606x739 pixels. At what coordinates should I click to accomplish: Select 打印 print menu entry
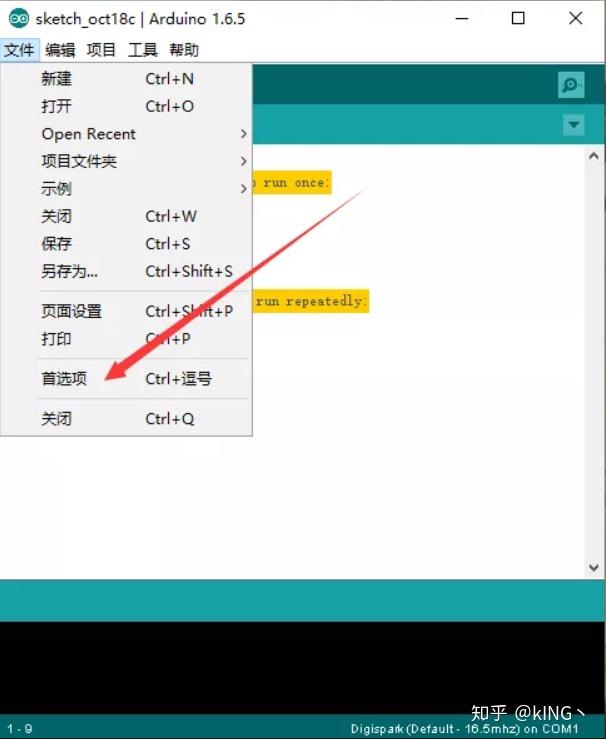[126, 338]
